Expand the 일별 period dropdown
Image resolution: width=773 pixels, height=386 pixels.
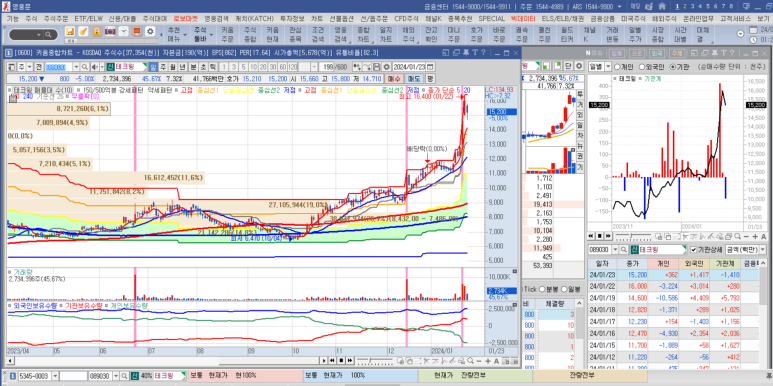click(608, 67)
